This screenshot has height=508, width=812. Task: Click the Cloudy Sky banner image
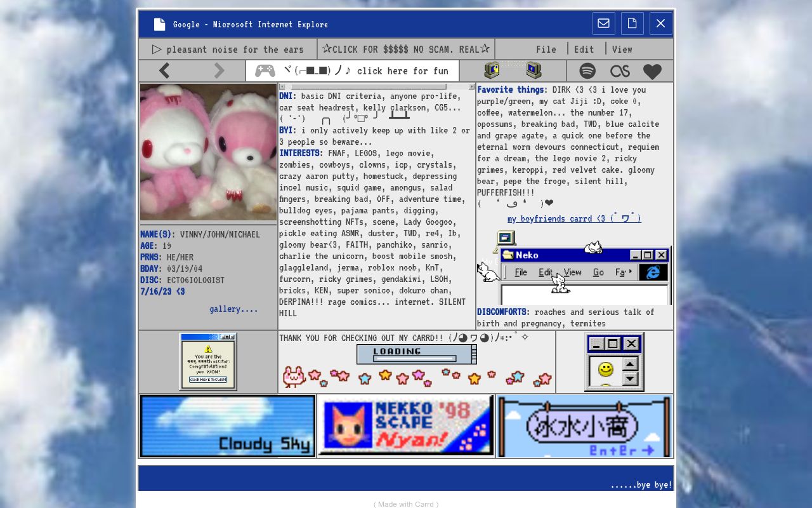pos(228,425)
